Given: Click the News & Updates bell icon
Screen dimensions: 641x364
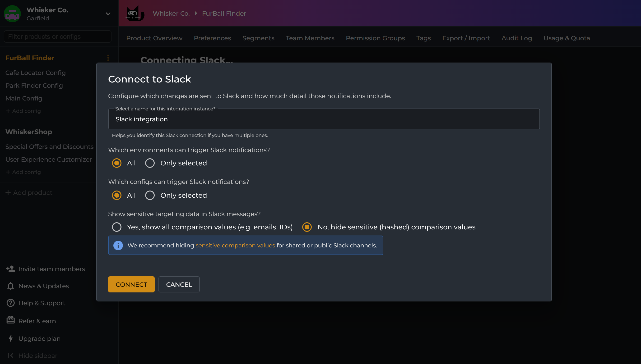Looking at the screenshot, I should (10, 286).
